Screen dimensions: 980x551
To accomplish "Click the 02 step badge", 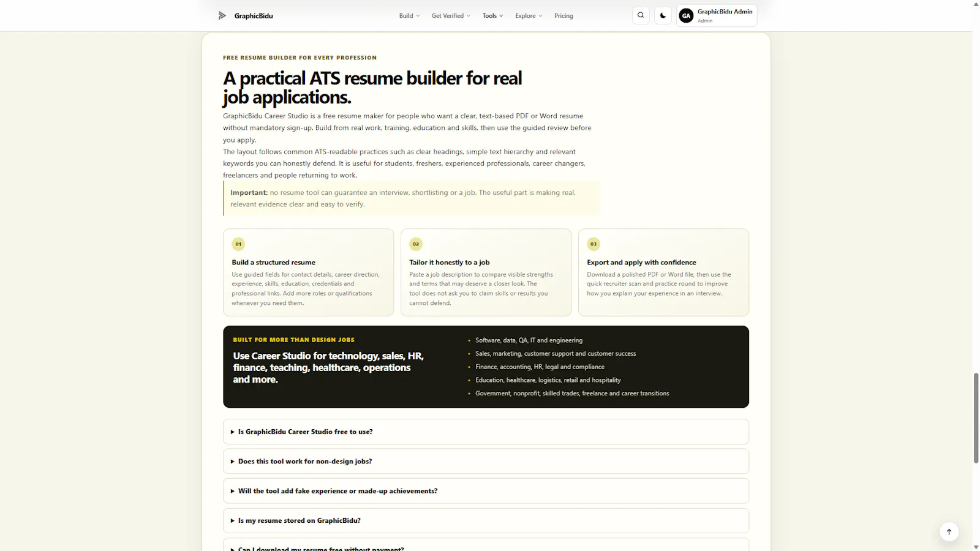I will (x=416, y=244).
